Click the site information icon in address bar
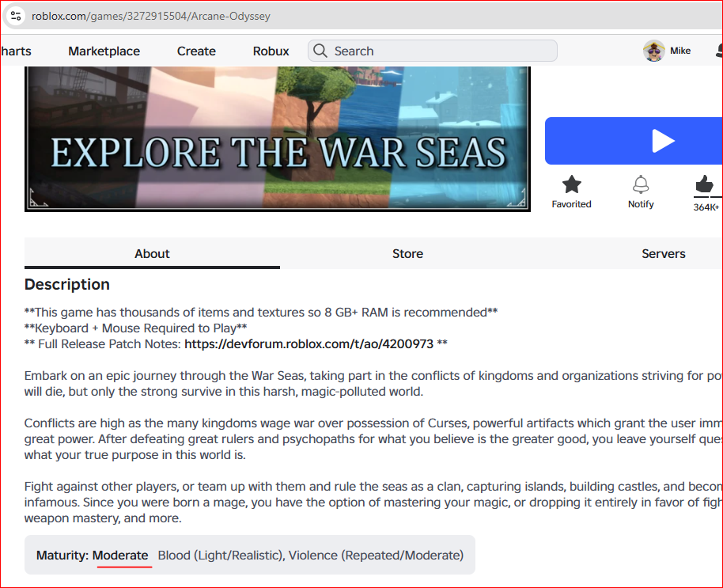The image size is (723, 588). [x=16, y=16]
